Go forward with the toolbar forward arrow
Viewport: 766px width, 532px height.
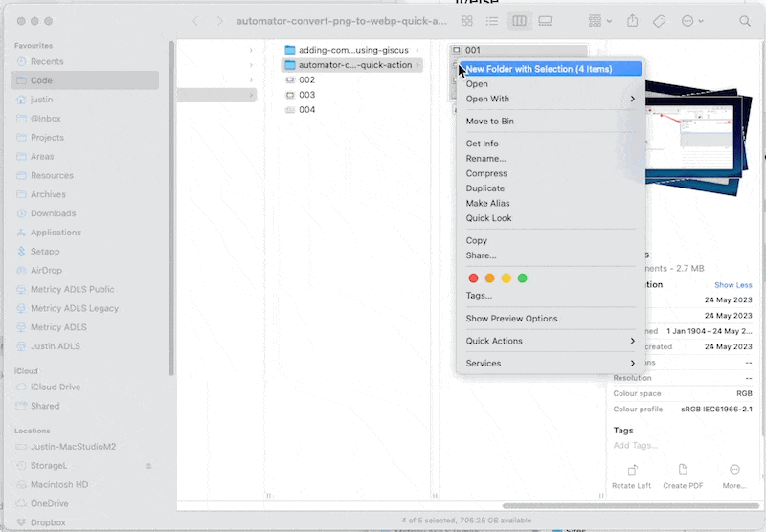point(220,21)
